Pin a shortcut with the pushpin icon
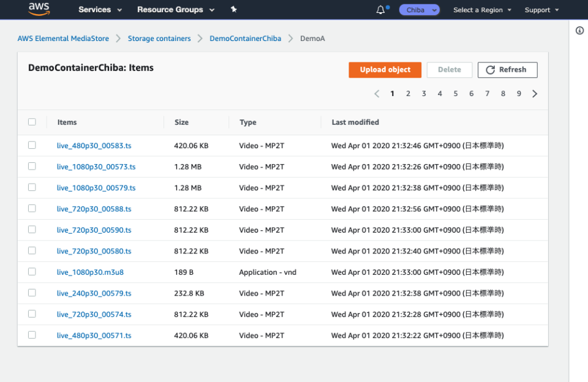This screenshot has height=382, width=588. click(233, 9)
